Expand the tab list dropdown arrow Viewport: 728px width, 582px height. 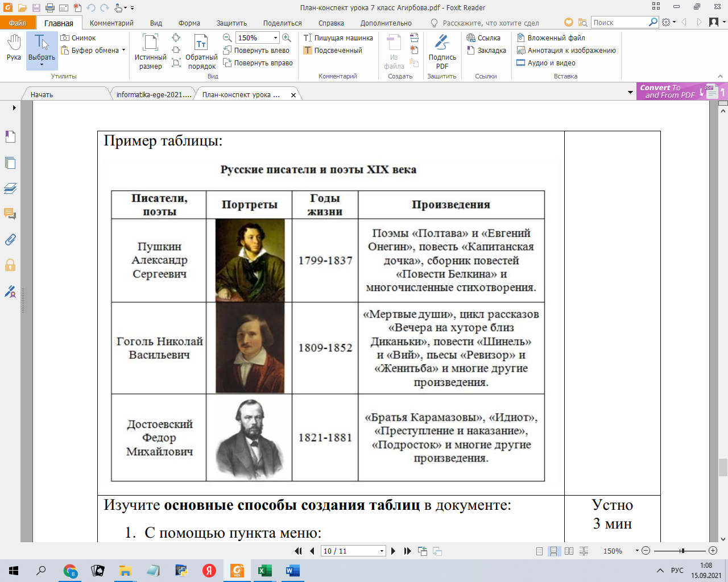(x=630, y=92)
